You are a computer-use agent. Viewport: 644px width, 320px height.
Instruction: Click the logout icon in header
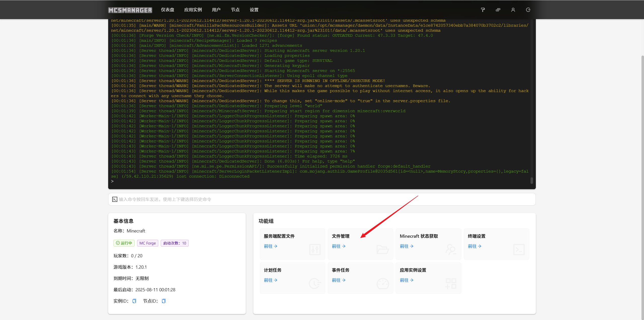528,10
